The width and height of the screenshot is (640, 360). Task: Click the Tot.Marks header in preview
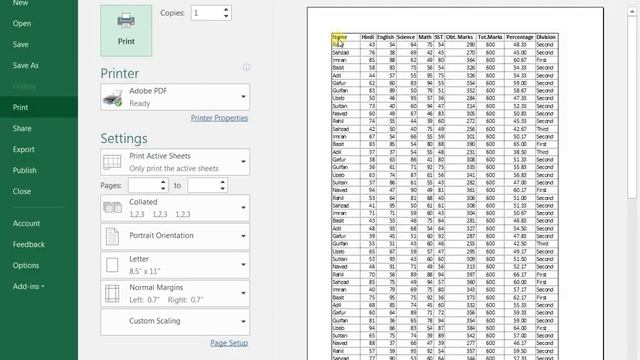tap(490, 37)
